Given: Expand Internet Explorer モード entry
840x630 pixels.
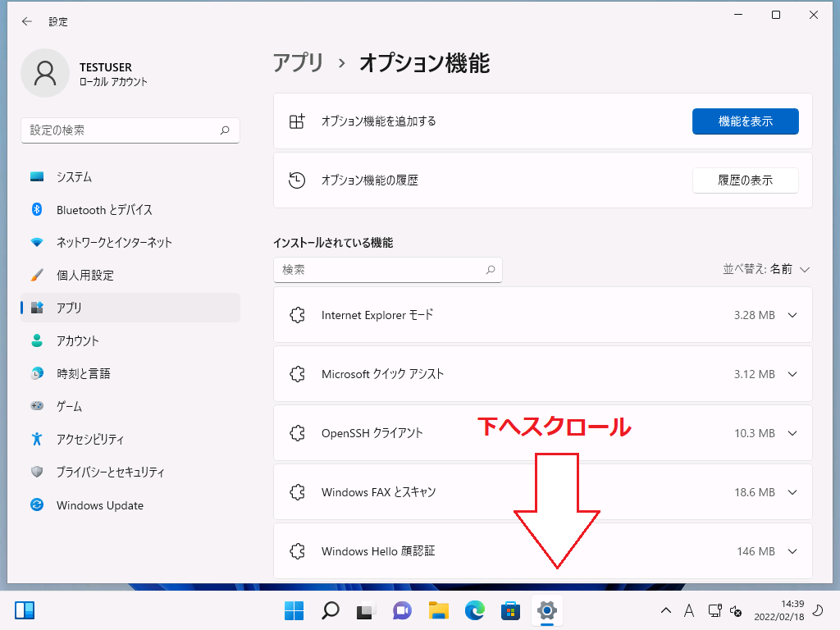Looking at the screenshot, I should pyautogui.click(x=792, y=315).
